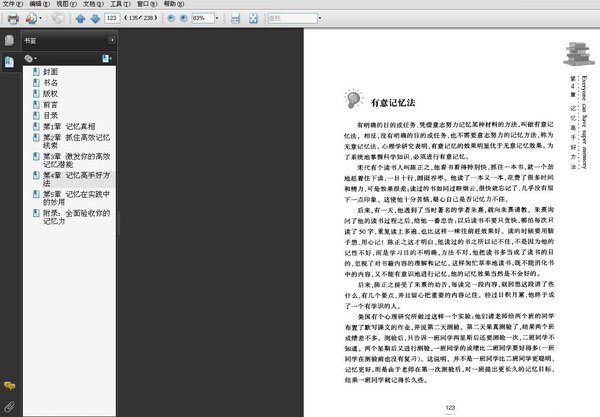Click bookmark icon beside 目录
Image resolution: width=600 pixels, height=417 pixels.
(x=36, y=115)
